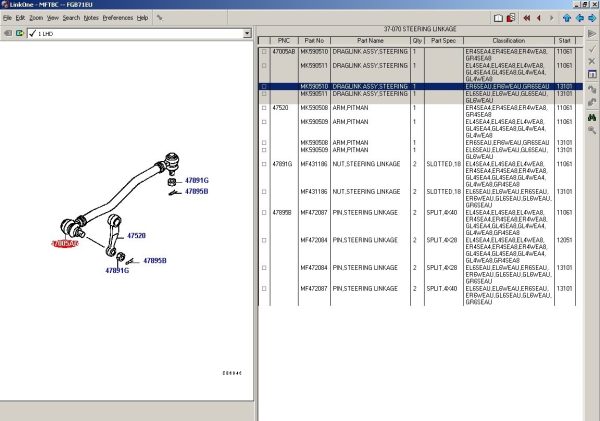The width and height of the screenshot is (600, 421).
Task: Select PNC cell 47895B in the table
Action: (282, 213)
